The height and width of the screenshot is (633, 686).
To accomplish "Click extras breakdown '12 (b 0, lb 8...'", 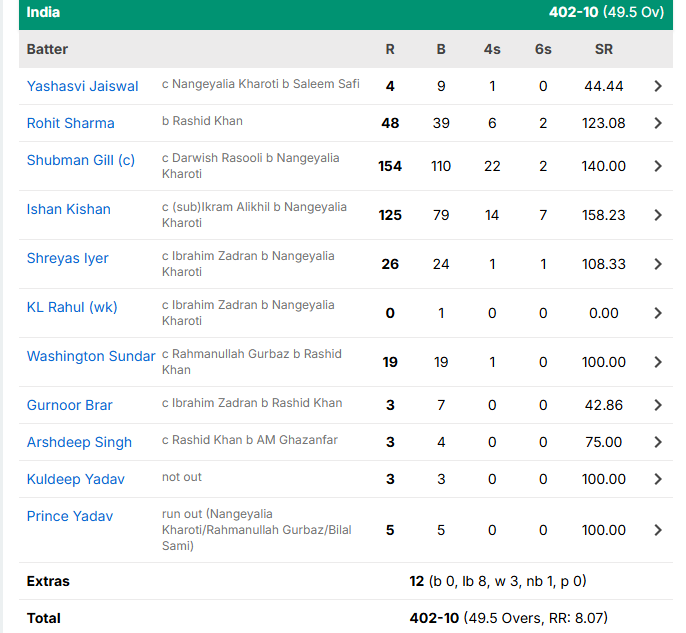I will [x=498, y=581].
